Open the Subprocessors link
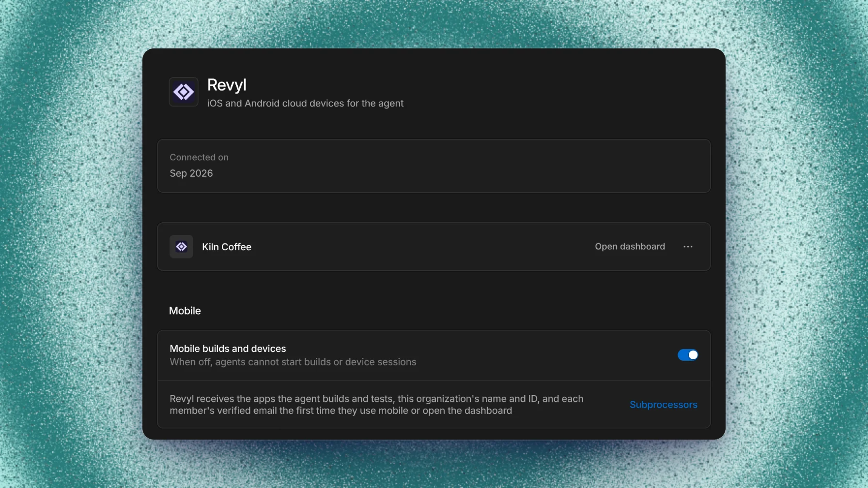Screen dimensions: 868x488 click(x=663, y=405)
